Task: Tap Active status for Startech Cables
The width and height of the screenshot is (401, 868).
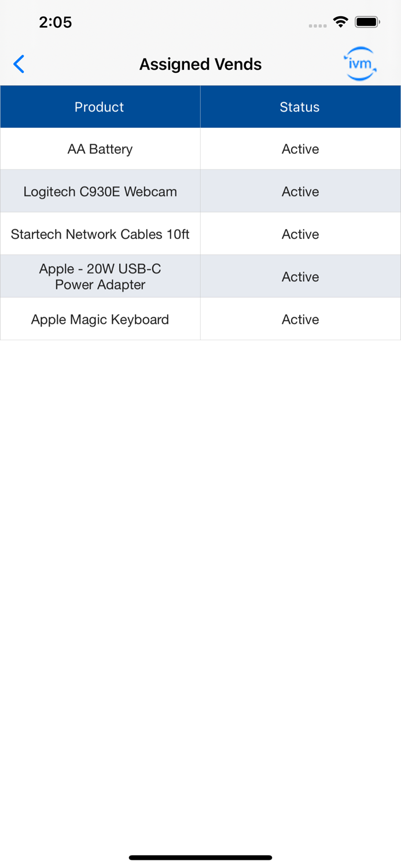Action: tap(300, 234)
